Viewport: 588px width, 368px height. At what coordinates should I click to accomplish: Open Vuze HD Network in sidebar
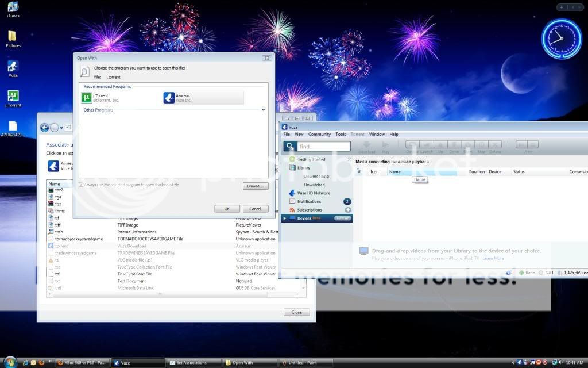point(313,193)
